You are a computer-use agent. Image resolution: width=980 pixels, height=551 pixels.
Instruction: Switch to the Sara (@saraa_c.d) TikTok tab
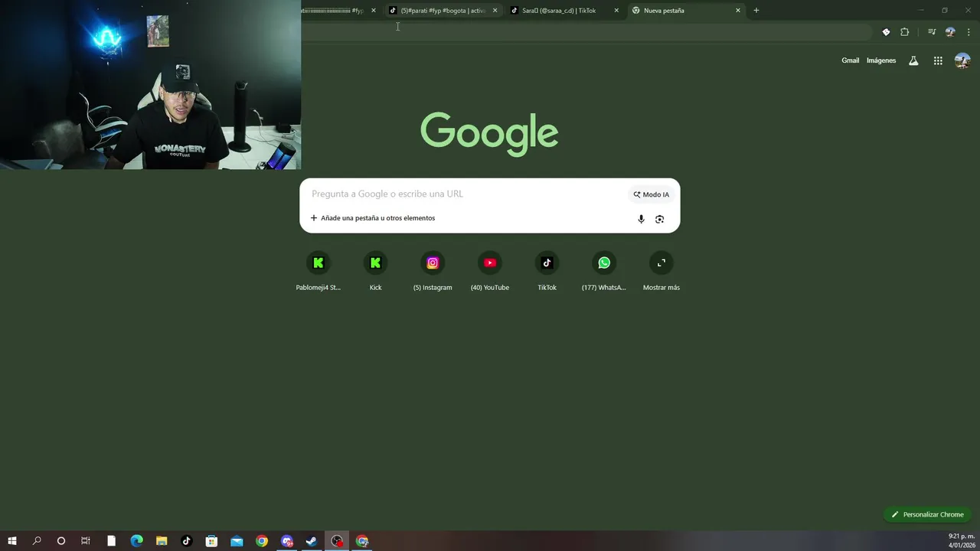click(x=563, y=11)
